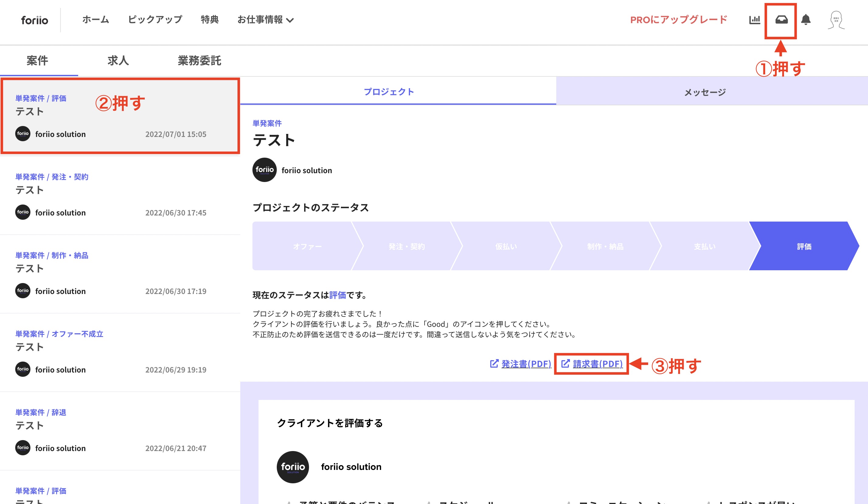This screenshot has width=868, height=504.
Task: Click foriio avatar in 2022/06/30 17:19 row
Action: click(x=23, y=291)
